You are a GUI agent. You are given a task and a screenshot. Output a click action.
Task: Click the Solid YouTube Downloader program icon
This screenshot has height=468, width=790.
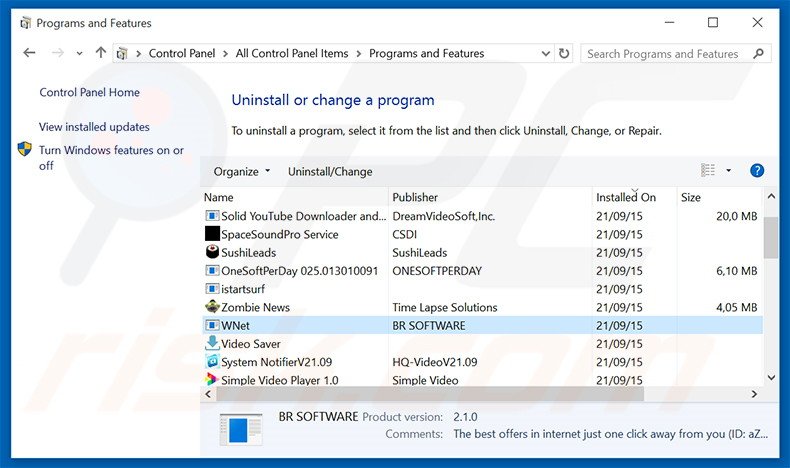[x=212, y=216]
